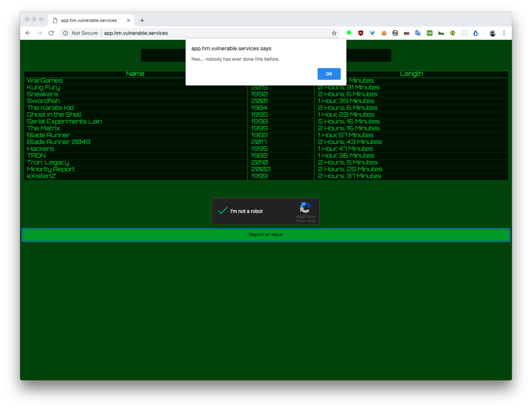Click the CSP disable extension icon

click(395, 33)
